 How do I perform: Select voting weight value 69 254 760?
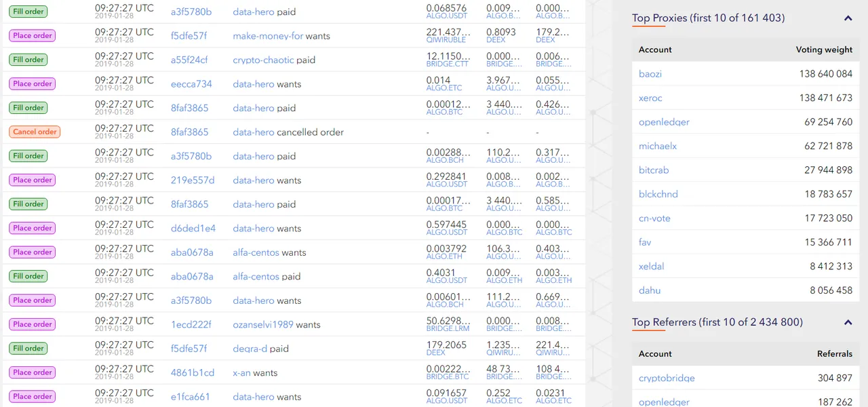(x=829, y=122)
